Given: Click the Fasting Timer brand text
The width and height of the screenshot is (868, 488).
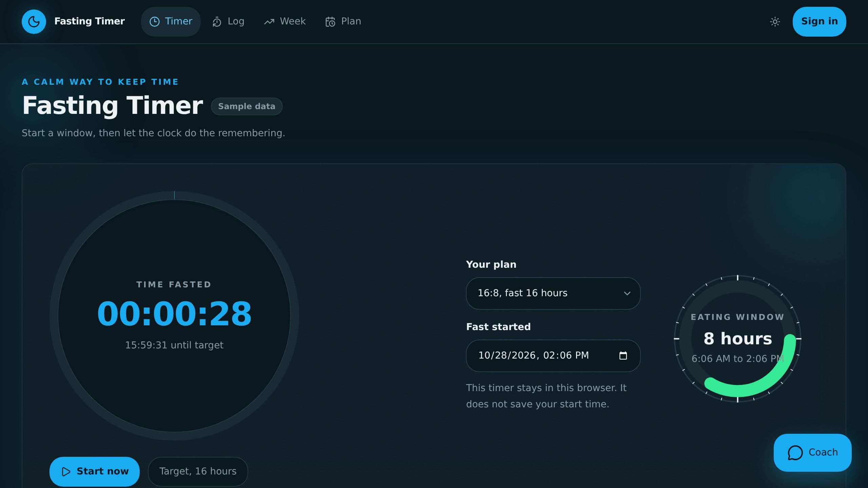Looking at the screenshot, I should click(90, 21).
